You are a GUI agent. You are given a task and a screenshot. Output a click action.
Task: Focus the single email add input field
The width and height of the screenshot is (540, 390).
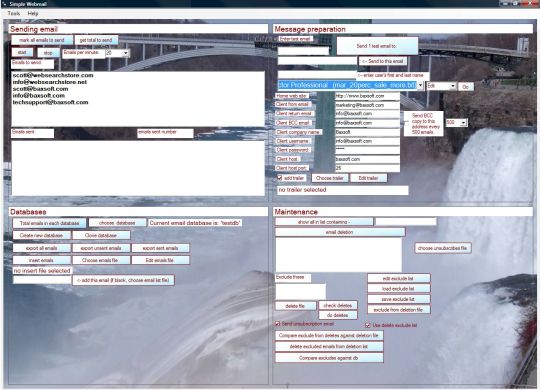click(x=42, y=279)
